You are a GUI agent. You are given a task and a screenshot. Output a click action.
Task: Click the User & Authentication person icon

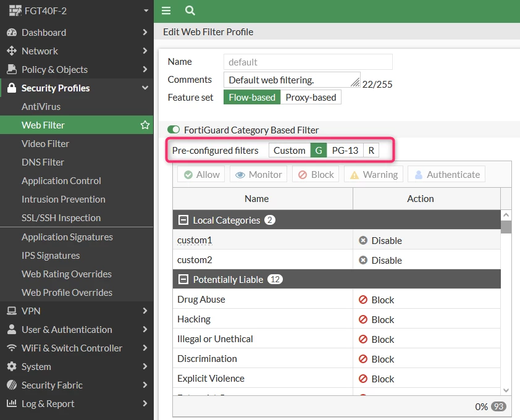pos(12,329)
